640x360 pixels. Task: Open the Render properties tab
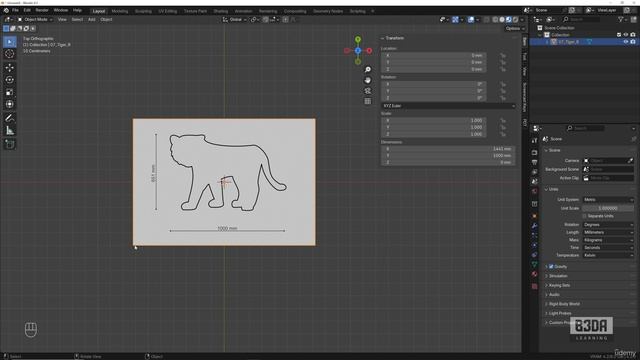point(534,152)
